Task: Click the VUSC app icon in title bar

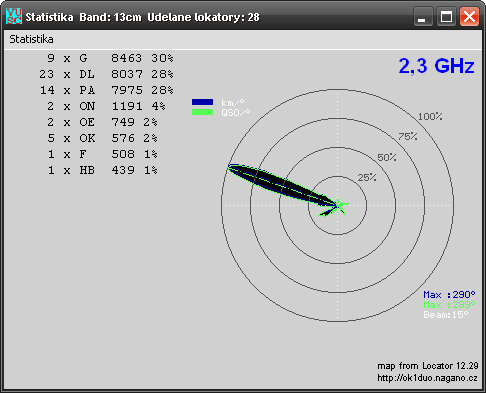Action: (14, 16)
